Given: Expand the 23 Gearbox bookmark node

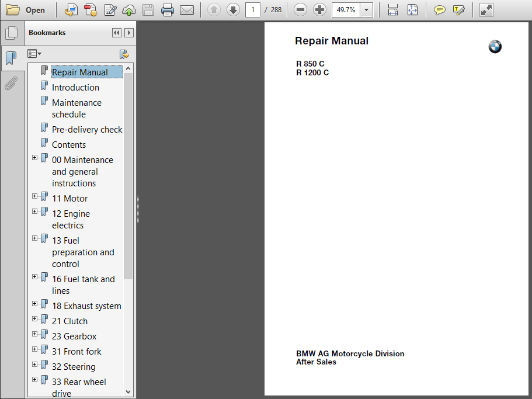Looking at the screenshot, I should coord(34,334).
